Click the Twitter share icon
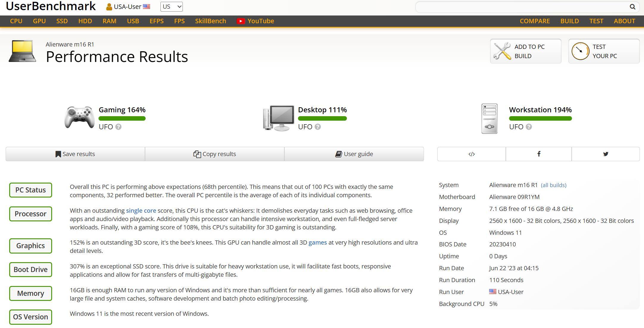The height and width of the screenshot is (328, 644). (605, 154)
